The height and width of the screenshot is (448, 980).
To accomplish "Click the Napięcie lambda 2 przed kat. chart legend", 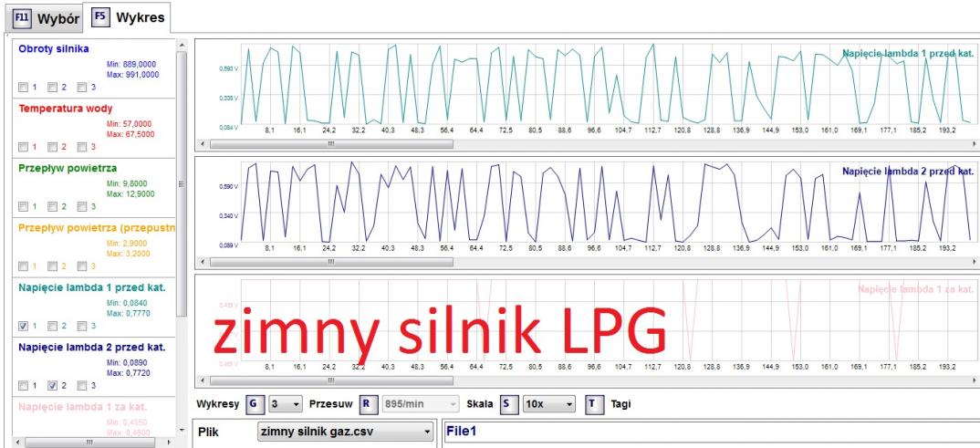I will 908,172.
